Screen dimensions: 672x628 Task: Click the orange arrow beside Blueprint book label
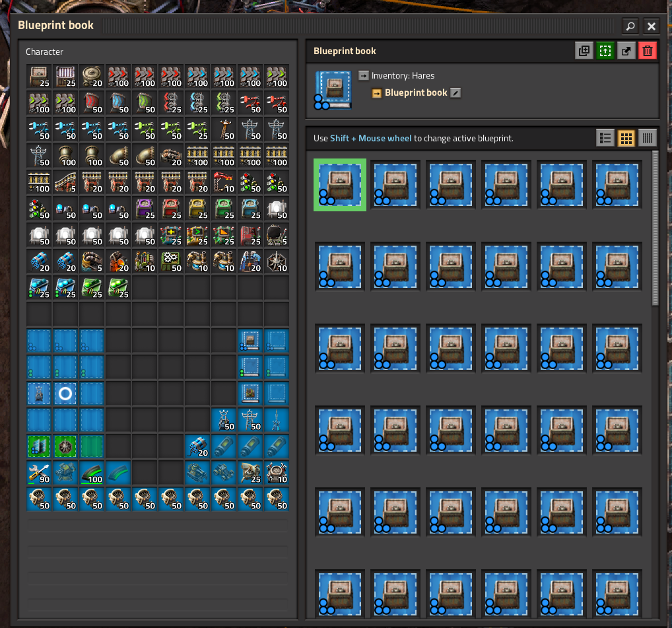377,93
